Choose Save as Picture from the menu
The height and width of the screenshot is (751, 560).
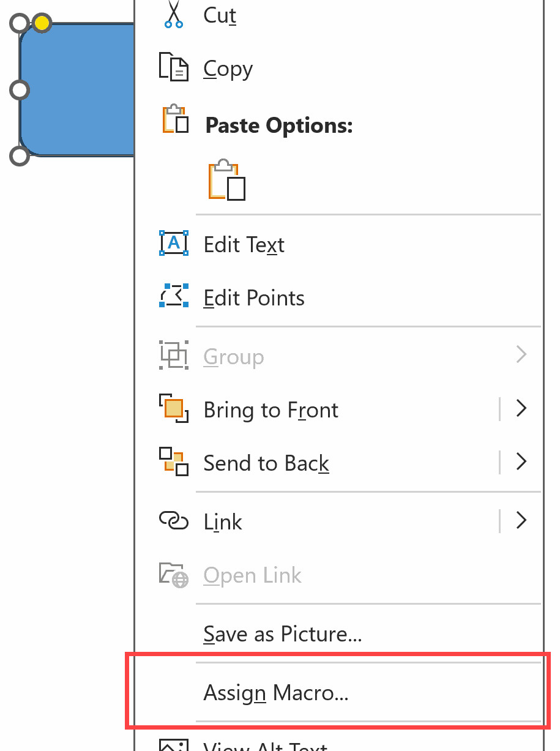tap(282, 634)
